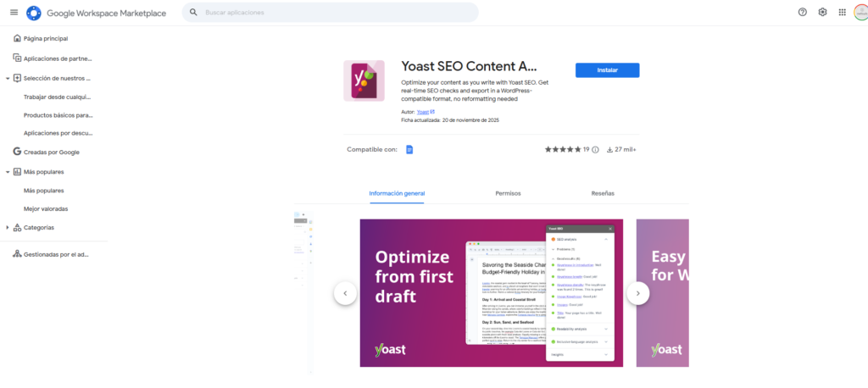Click the Instalar button
Image resolution: width=868 pixels, height=388 pixels.
[x=607, y=70]
